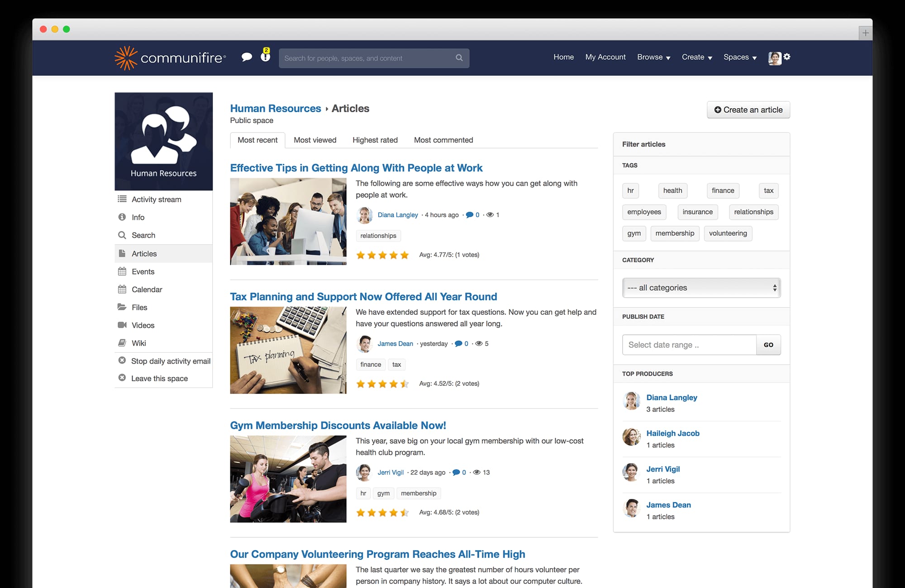Open the article 'Gym Membership Discounts Available Now!'
Screen dimensions: 905x588
click(338, 425)
